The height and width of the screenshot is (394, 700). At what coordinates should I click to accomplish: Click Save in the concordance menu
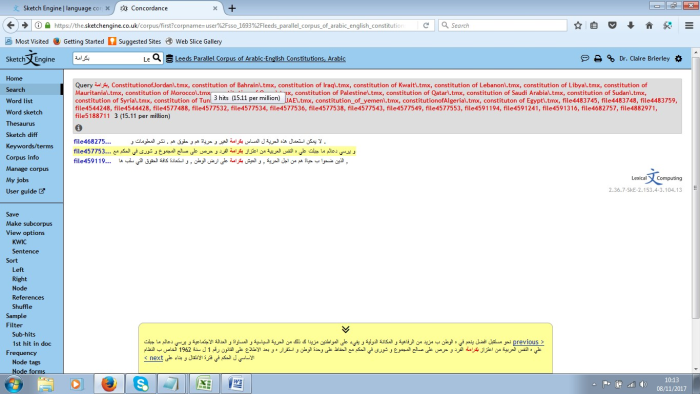[12, 214]
